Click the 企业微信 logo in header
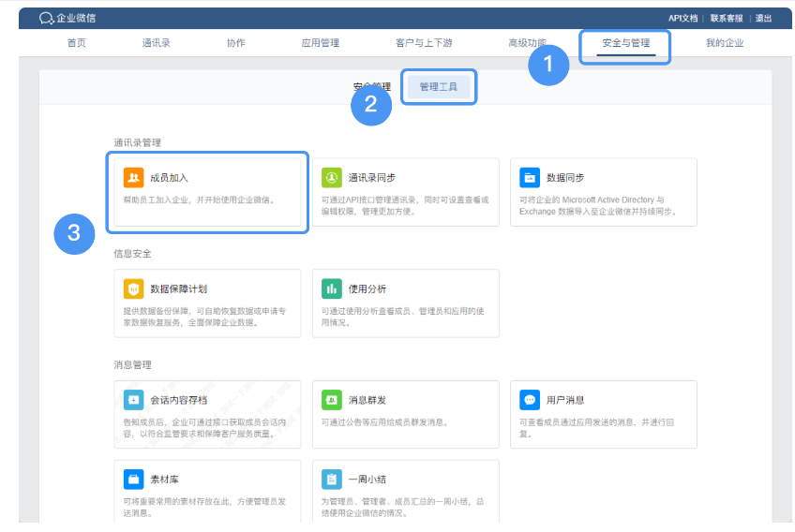795x532 pixels. (67, 18)
